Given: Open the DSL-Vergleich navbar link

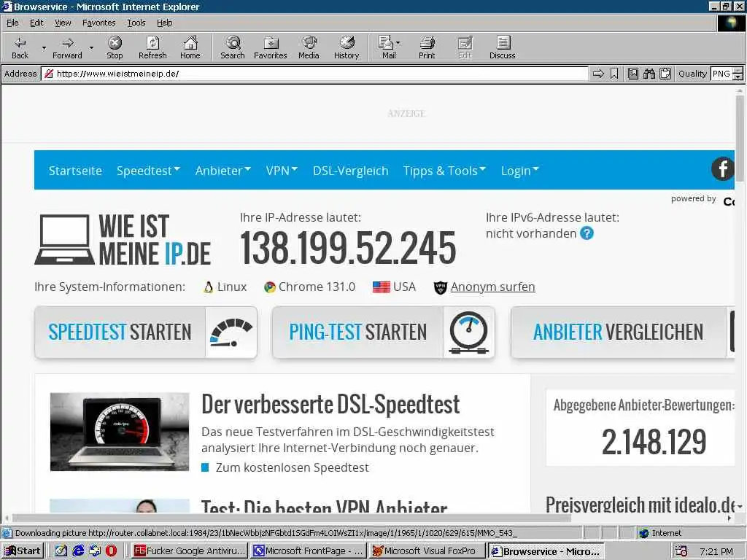Looking at the screenshot, I should 350,171.
